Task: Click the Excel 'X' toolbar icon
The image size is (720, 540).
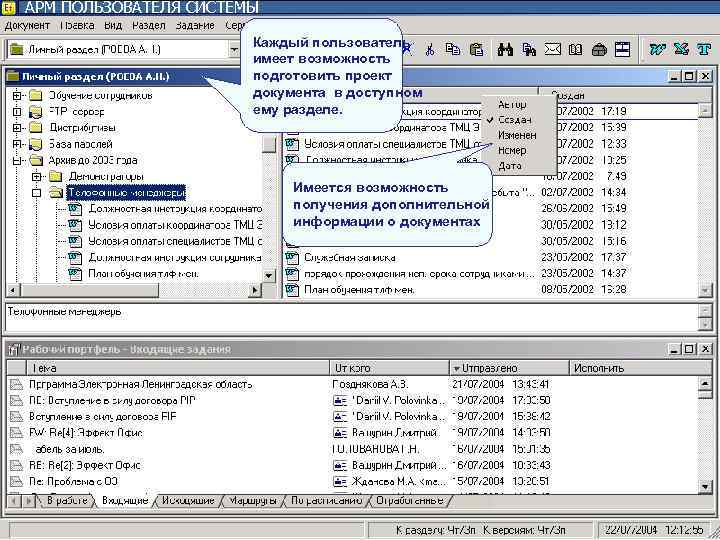Action: pyautogui.click(x=681, y=49)
